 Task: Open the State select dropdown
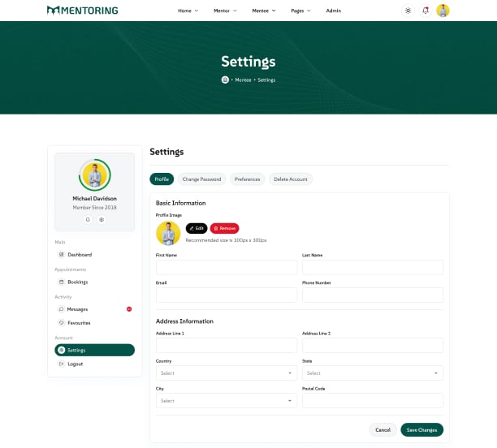[373, 373]
